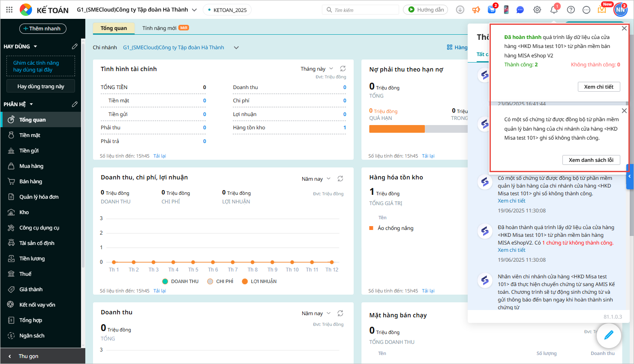Open the chat messenger icon in header
The height and width of the screenshot is (364, 634).
tap(520, 10)
